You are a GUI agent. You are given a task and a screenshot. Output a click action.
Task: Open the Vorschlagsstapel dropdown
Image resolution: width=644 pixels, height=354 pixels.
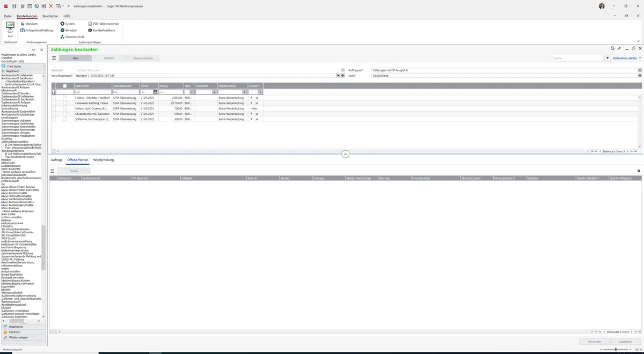pos(338,76)
